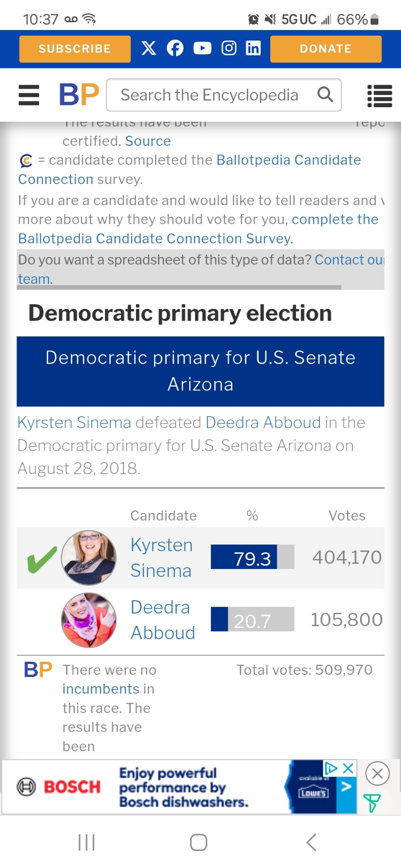Dismiss the Bosch ad with circled X
Viewport: 401px width, 868px height.
[x=377, y=773]
